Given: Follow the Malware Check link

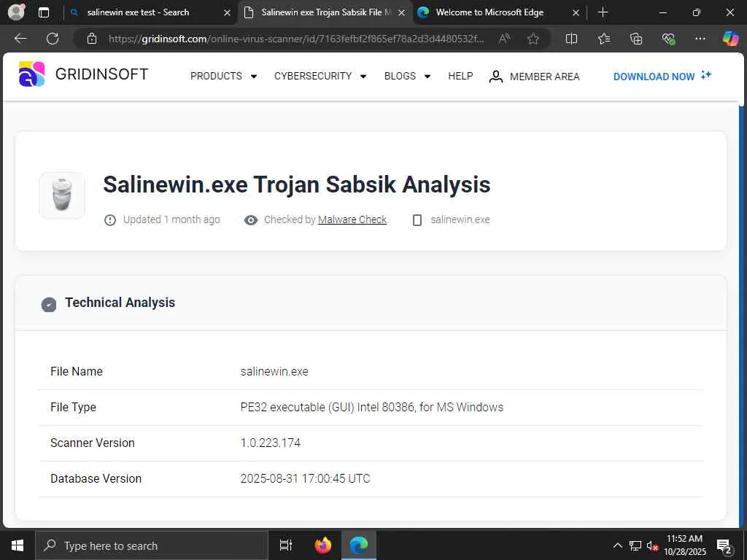Looking at the screenshot, I should click(x=352, y=219).
